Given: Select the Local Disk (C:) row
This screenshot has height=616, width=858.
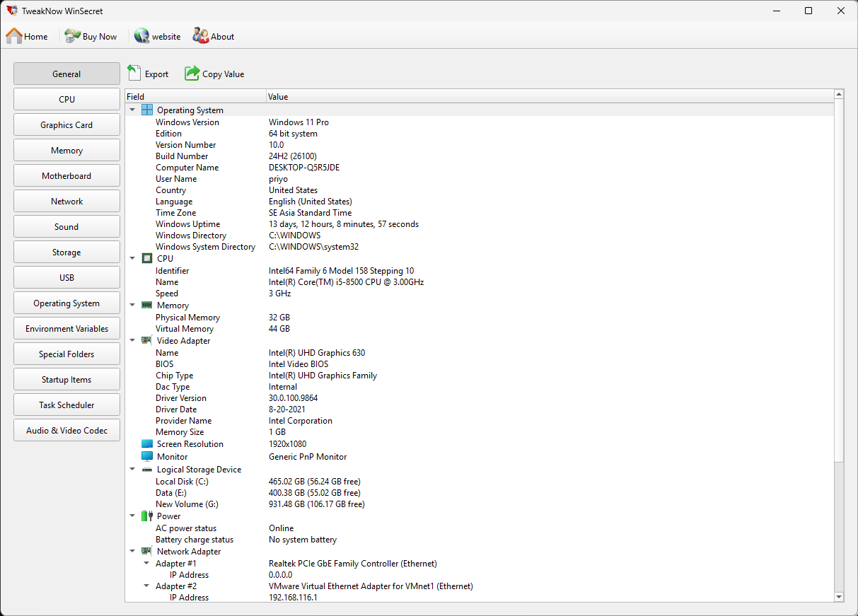Looking at the screenshot, I should coord(480,482).
